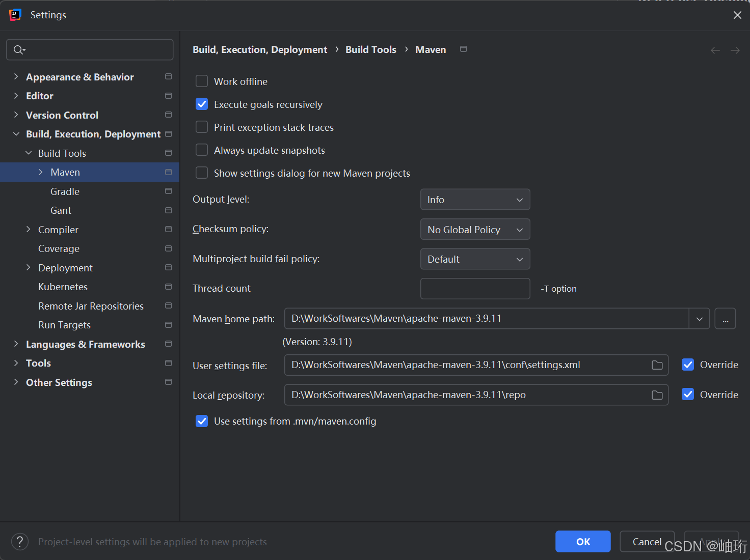Click the project-level icon beside Gradle

168,191
